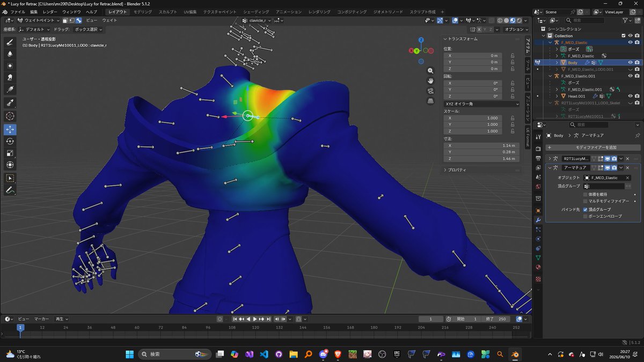The height and width of the screenshot is (362, 644).
Task: Open the デフォルト orientation dropdown
Action: click(x=34, y=29)
